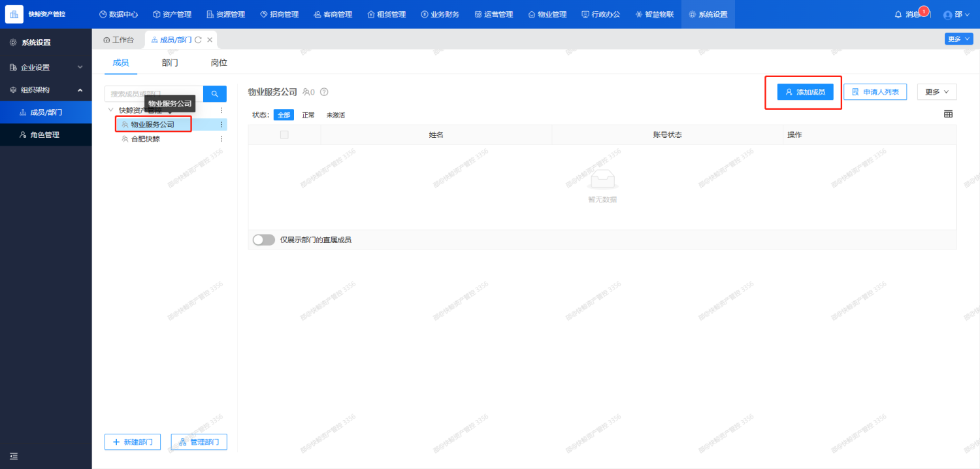Click the message bell icon
Image resolution: width=980 pixels, height=469 pixels.
click(x=898, y=14)
